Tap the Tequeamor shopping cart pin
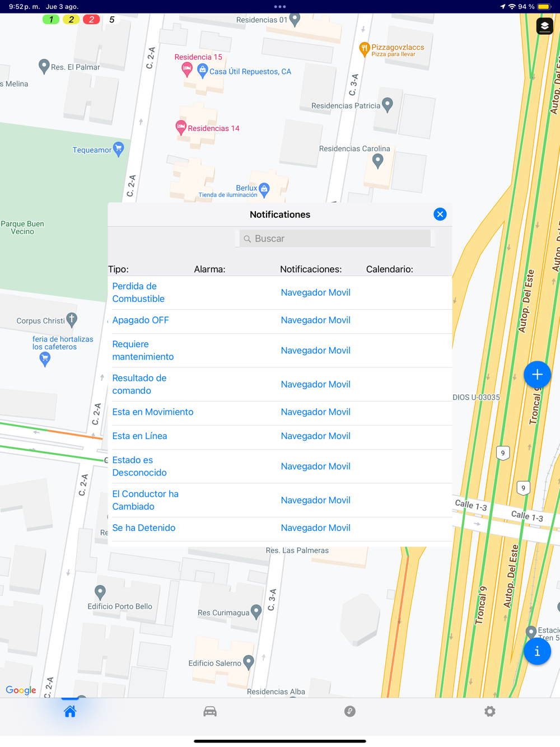This screenshot has width=560, height=747. [x=118, y=149]
